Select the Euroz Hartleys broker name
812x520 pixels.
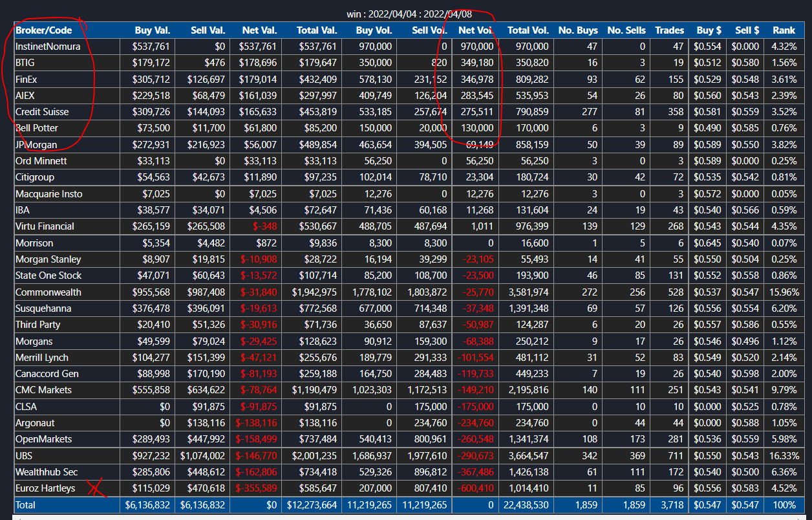click(45, 488)
